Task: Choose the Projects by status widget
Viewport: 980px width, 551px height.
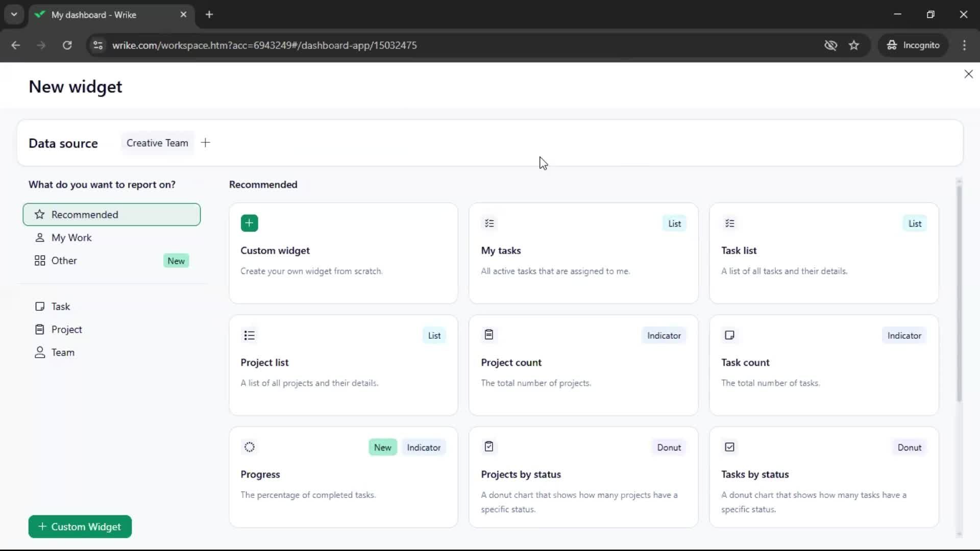Action: [x=583, y=477]
